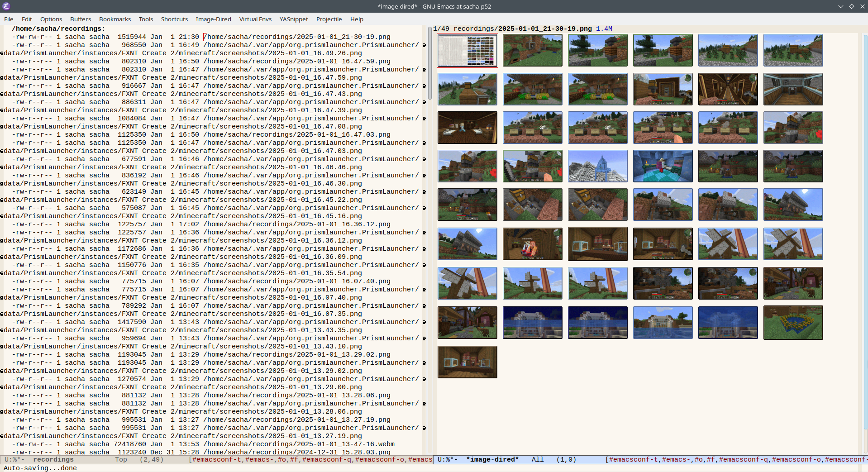Image resolution: width=868 pixels, height=472 pixels.
Task: Open the Tools menu
Action: 146,19
